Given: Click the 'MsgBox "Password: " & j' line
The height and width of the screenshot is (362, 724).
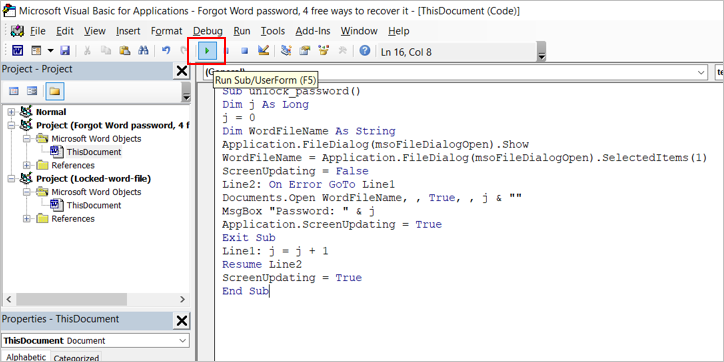Looking at the screenshot, I should [298, 211].
